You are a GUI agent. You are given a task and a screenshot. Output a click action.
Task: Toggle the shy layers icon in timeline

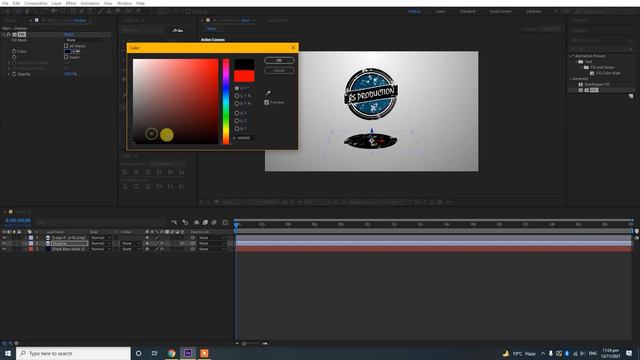(196, 222)
